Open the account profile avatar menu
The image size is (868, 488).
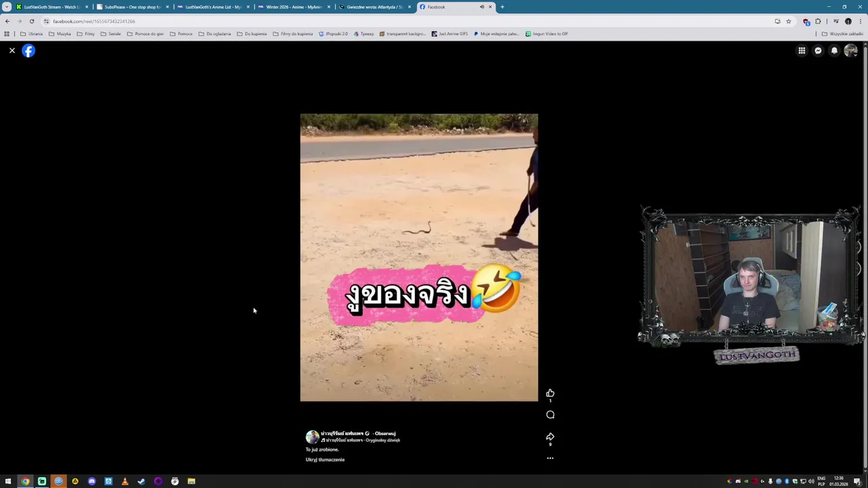click(x=850, y=51)
